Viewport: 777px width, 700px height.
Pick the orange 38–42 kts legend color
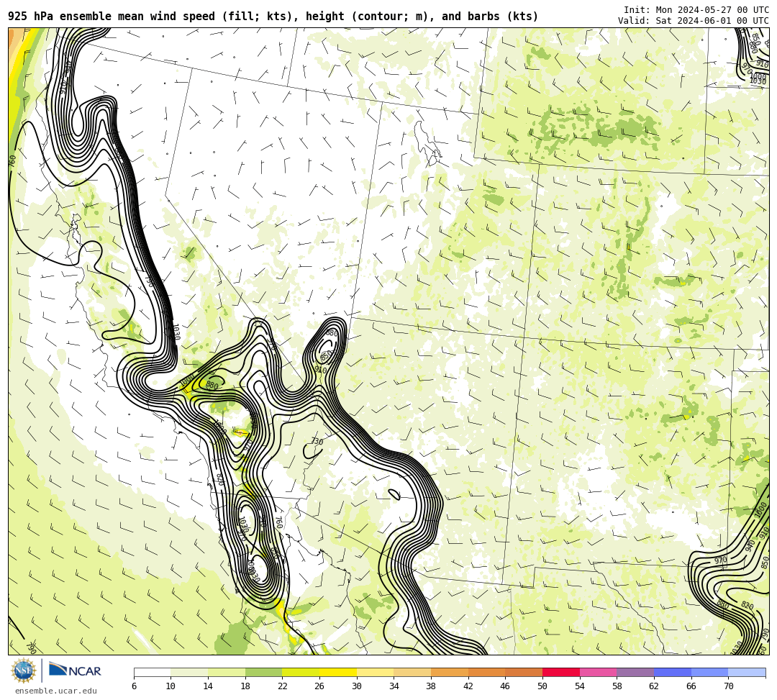point(450,673)
